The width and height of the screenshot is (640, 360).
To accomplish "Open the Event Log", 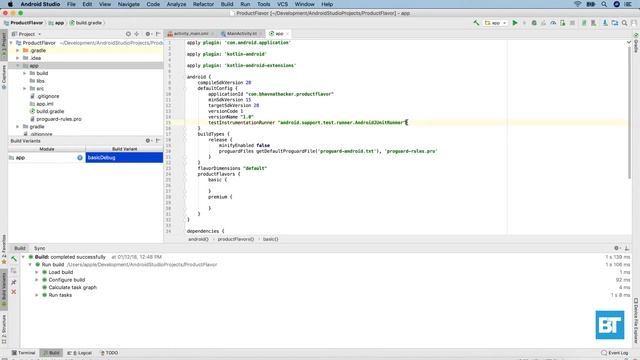I will [x=615, y=353].
